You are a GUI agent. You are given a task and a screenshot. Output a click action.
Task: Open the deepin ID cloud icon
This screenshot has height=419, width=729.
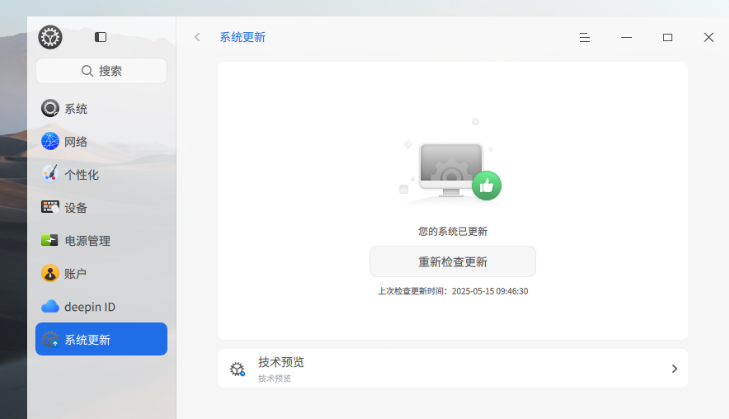pos(50,306)
